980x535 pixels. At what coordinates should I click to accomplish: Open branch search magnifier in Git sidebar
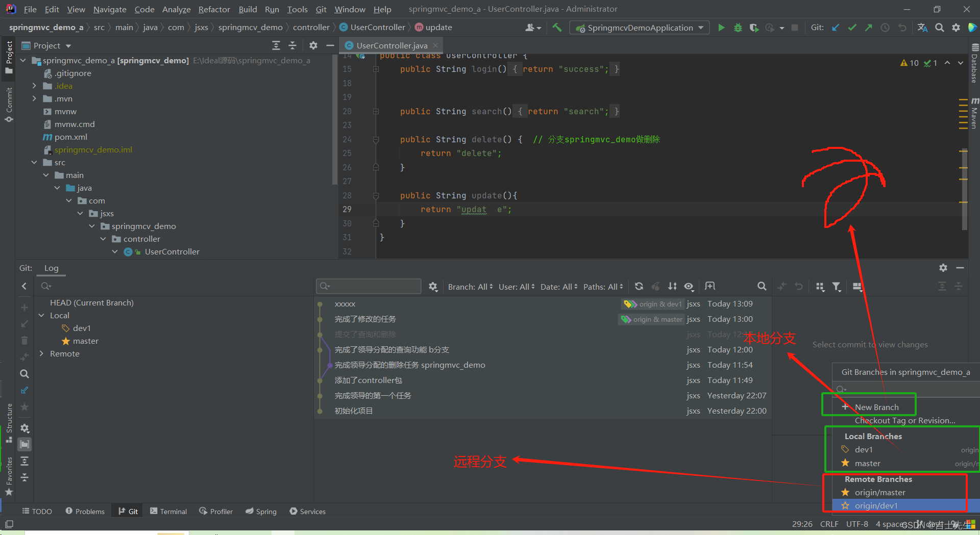tap(24, 374)
